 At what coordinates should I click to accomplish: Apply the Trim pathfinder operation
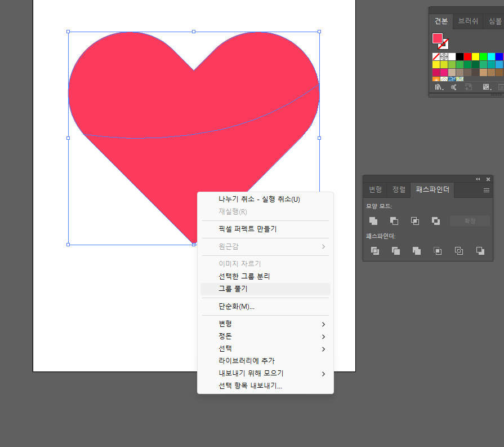tap(396, 251)
